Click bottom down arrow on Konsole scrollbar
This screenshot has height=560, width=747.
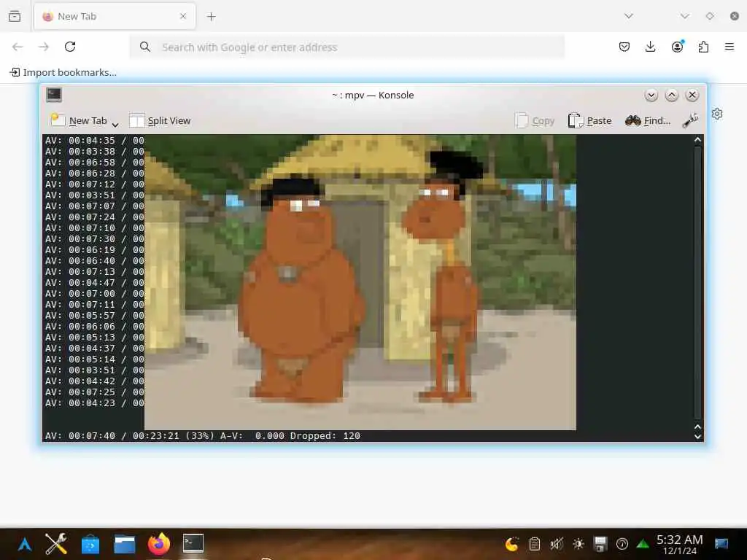tap(697, 436)
